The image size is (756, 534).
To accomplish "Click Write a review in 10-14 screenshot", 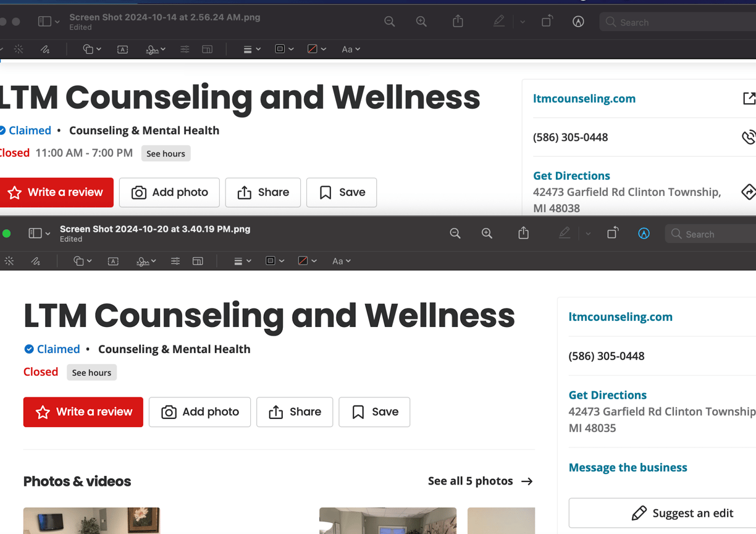I will (x=56, y=192).
